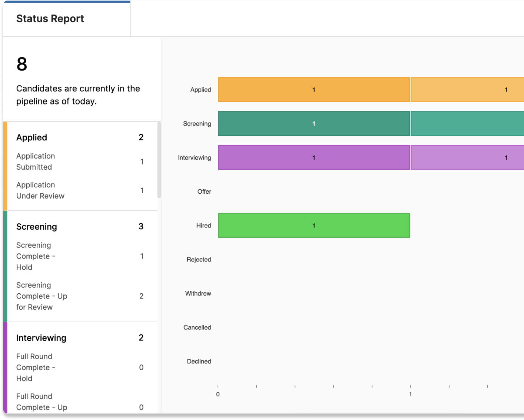Click the light orange Applied bar segment
Image resolution: width=524 pixels, height=420 pixels.
467,90
